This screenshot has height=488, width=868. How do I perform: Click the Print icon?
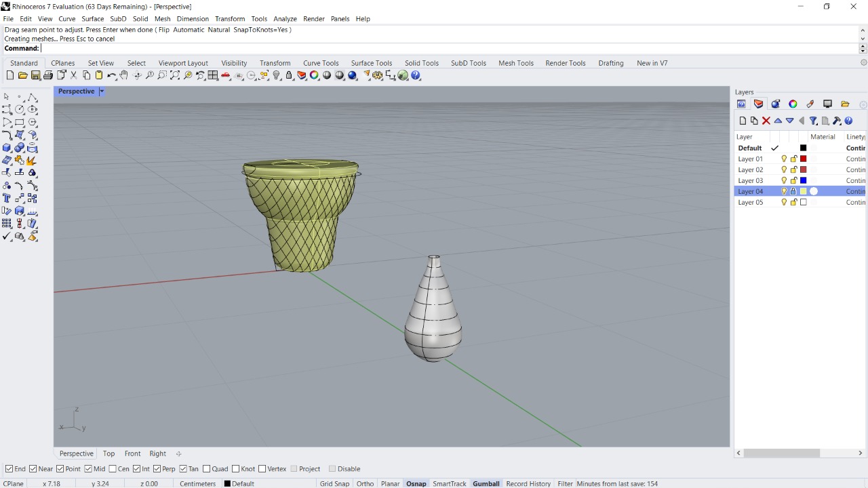coord(48,75)
